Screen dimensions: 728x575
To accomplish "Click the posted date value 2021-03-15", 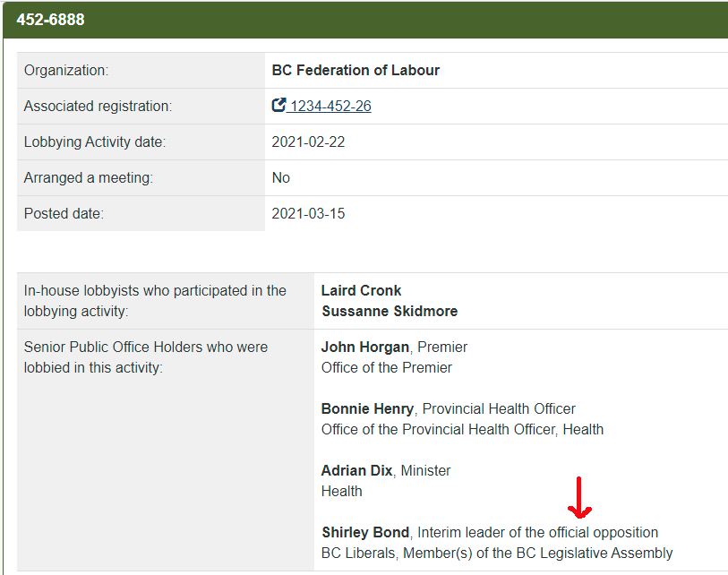I will (x=308, y=213).
